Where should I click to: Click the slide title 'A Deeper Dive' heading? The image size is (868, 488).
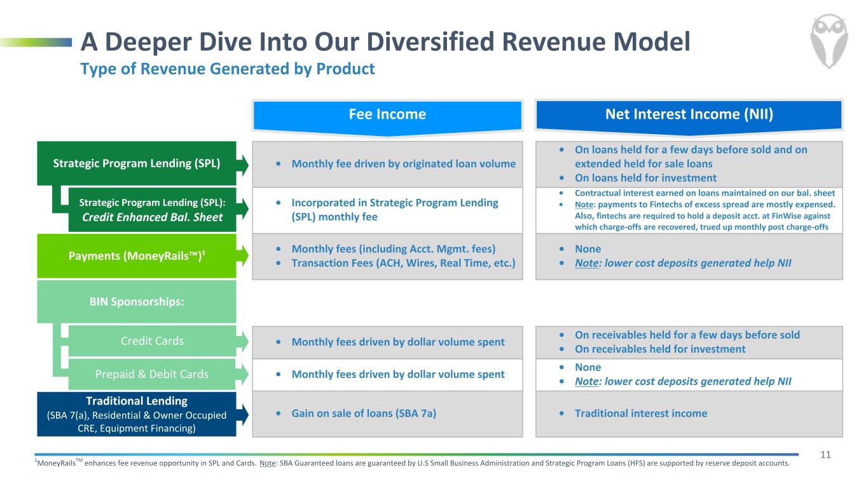coord(385,42)
